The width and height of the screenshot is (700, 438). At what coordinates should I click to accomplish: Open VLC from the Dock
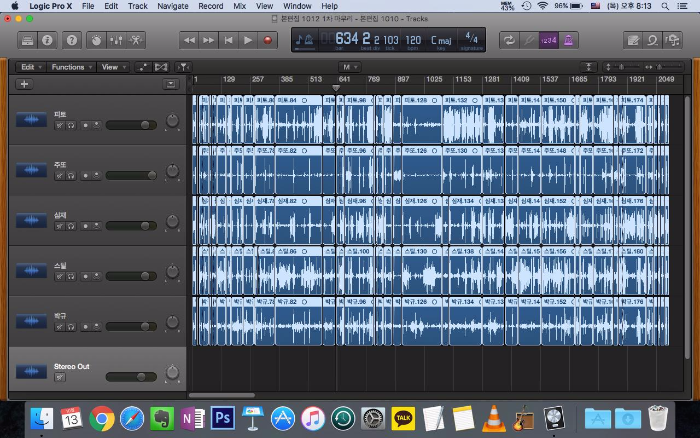(x=493, y=419)
